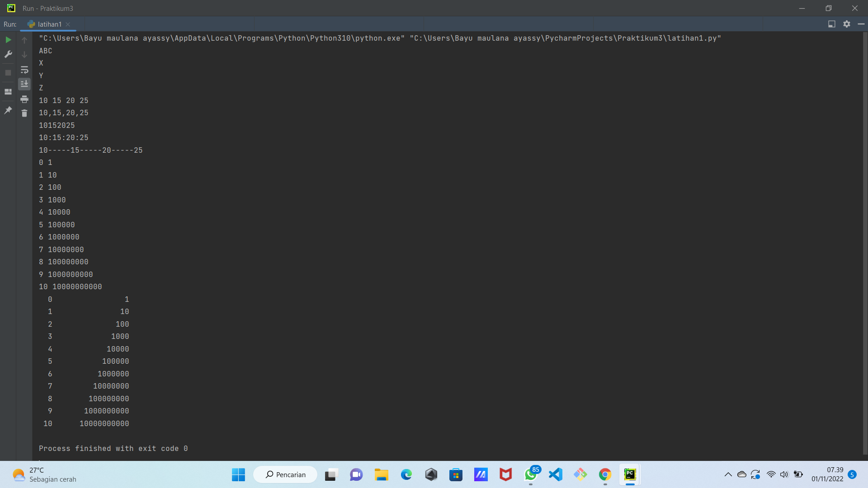This screenshot has width=868, height=488.
Task: Click the green Rerun button
Action: coord(8,40)
